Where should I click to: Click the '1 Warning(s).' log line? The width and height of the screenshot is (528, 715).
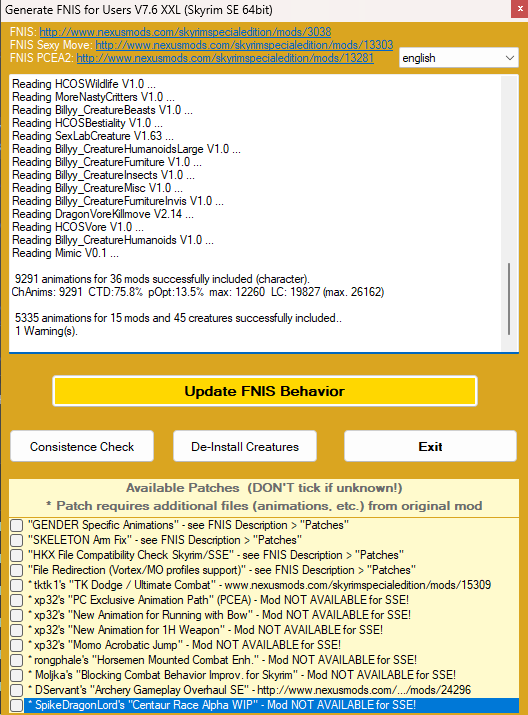(x=46, y=331)
